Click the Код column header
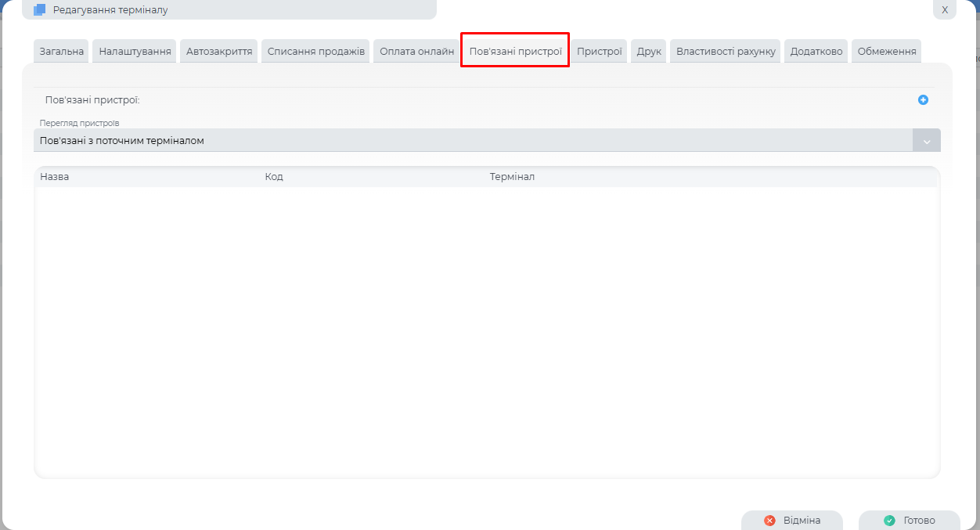Image resolution: width=980 pixels, height=530 pixels. click(274, 177)
